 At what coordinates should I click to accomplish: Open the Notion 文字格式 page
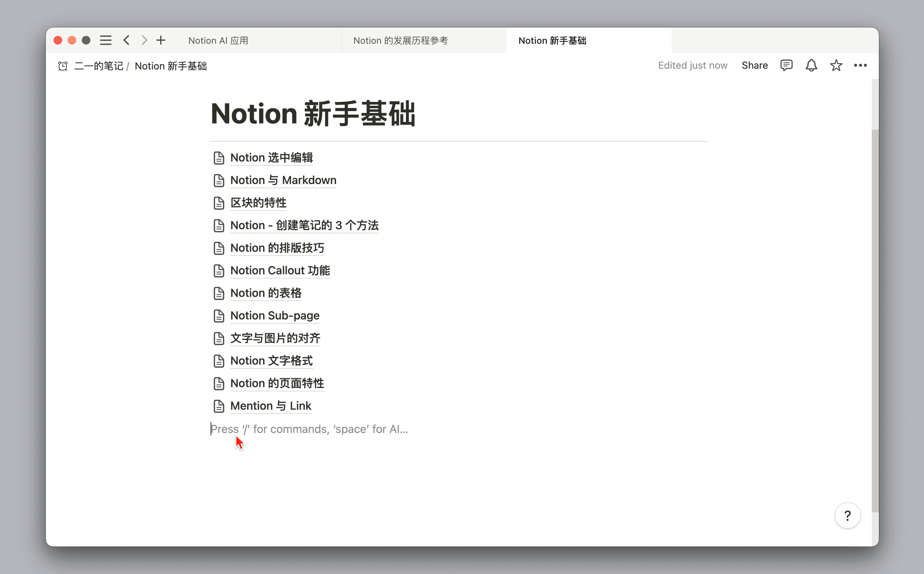click(272, 361)
